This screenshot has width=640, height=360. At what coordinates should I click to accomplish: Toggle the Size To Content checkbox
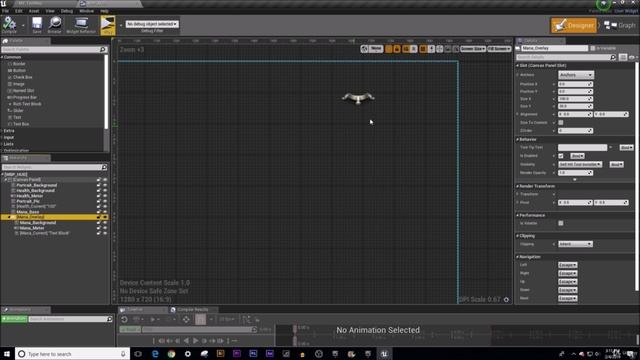pos(561,122)
